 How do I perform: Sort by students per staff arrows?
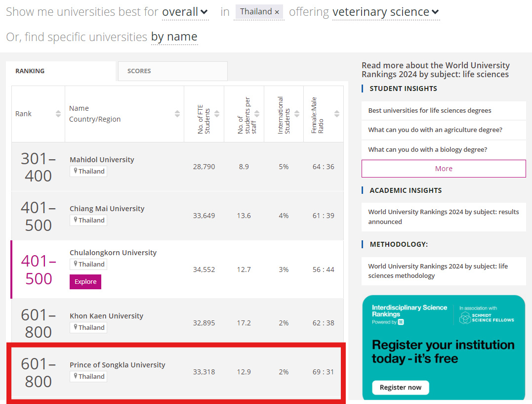tap(257, 114)
